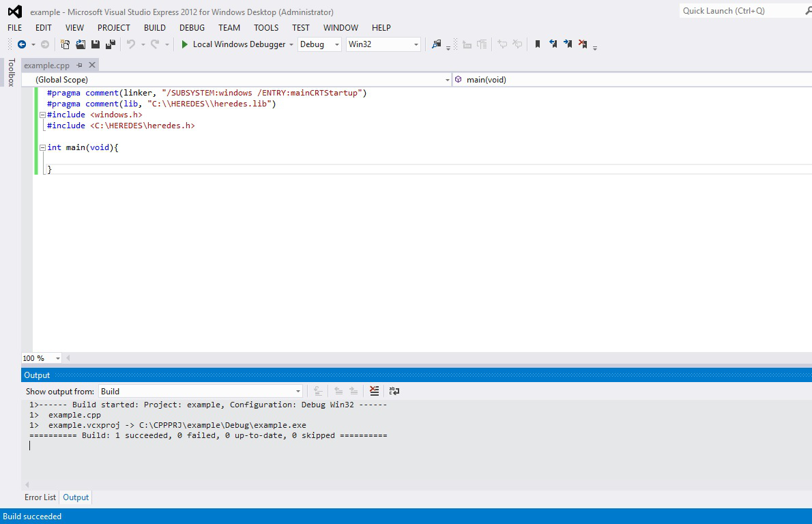
Task: Open the BUILD menu
Action: pos(155,28)
